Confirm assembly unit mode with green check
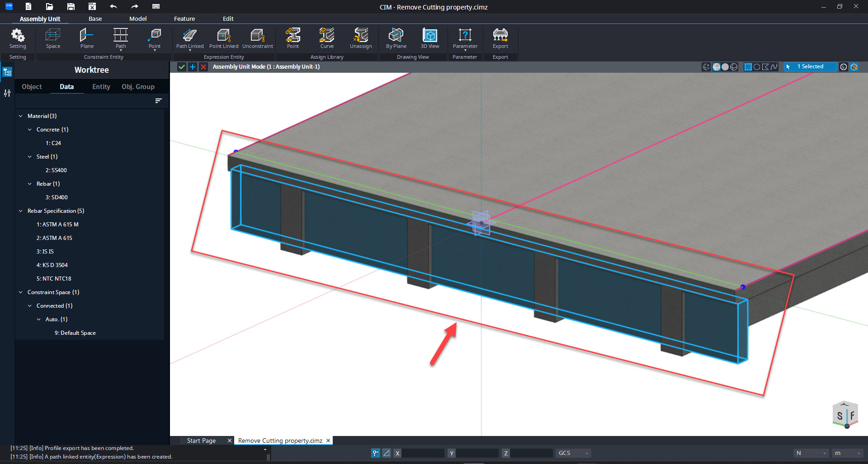The height and width of the screenshot is (464, 868). coord(182,67)
